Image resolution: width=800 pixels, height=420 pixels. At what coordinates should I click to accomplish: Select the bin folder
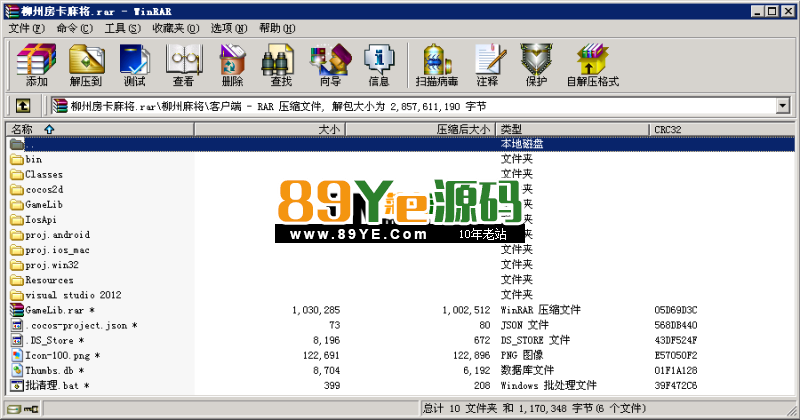tap(26, 159)
